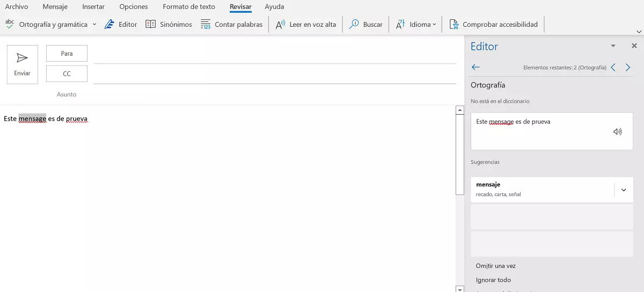
Task: Click scrollbar up arrow of message body
Action: [x=459, y=110]
